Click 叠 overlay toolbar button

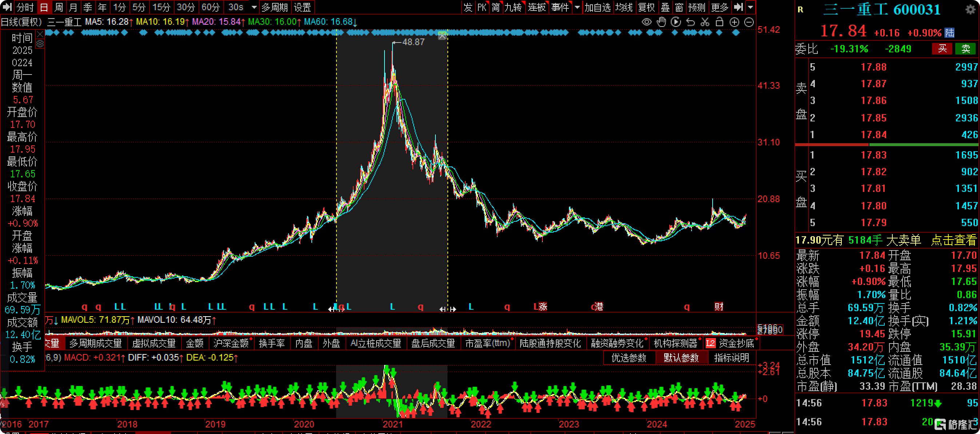tap(665, 7)
